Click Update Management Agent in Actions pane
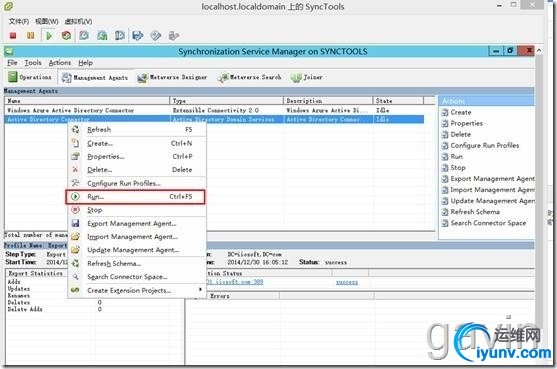 492,201
